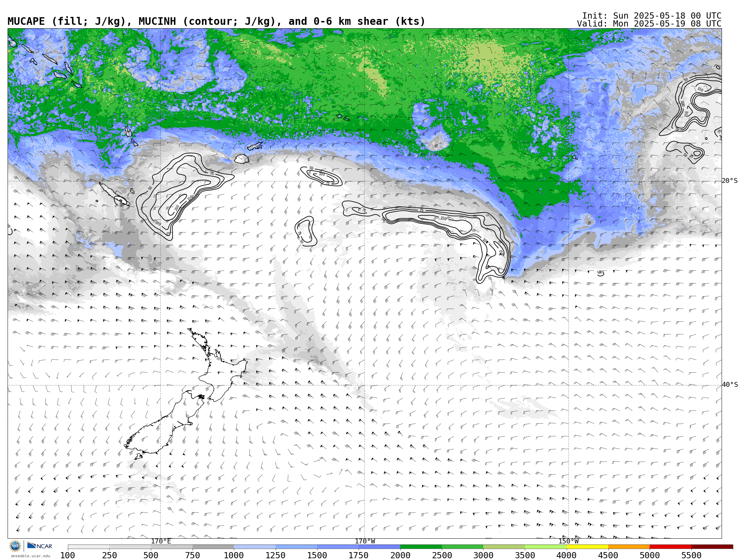Pick the yellow 4000–4500 color bar segment
This screenshot has height=560, width=744.
coord(587,547)
